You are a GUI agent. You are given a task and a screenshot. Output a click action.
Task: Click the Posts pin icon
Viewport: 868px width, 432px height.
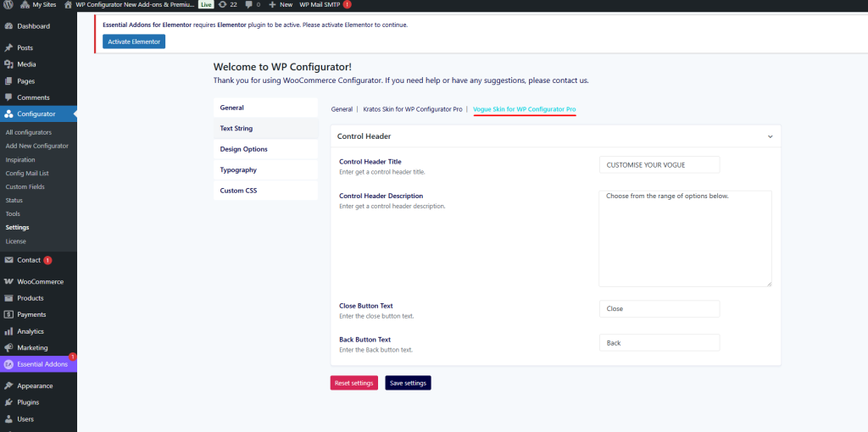(x=8, y=48)
